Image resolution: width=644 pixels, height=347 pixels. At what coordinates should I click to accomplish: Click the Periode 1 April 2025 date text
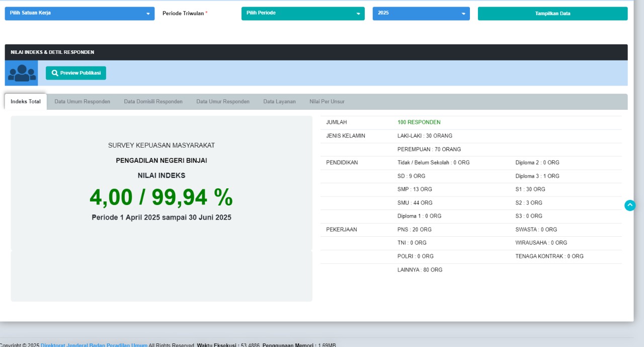coord(162,218)
